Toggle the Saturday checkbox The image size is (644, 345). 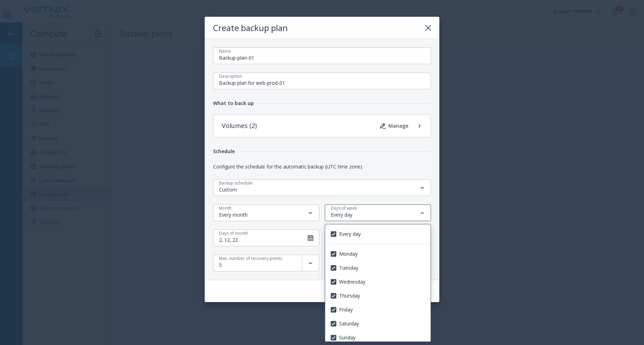[x=334, y=324]
